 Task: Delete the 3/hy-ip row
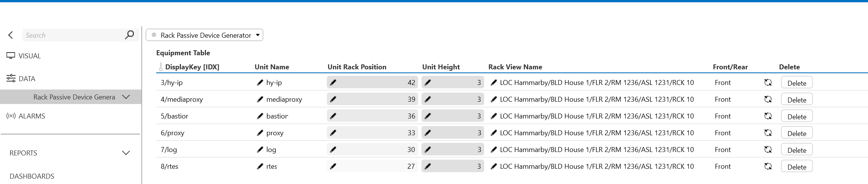tap(797, 83)
